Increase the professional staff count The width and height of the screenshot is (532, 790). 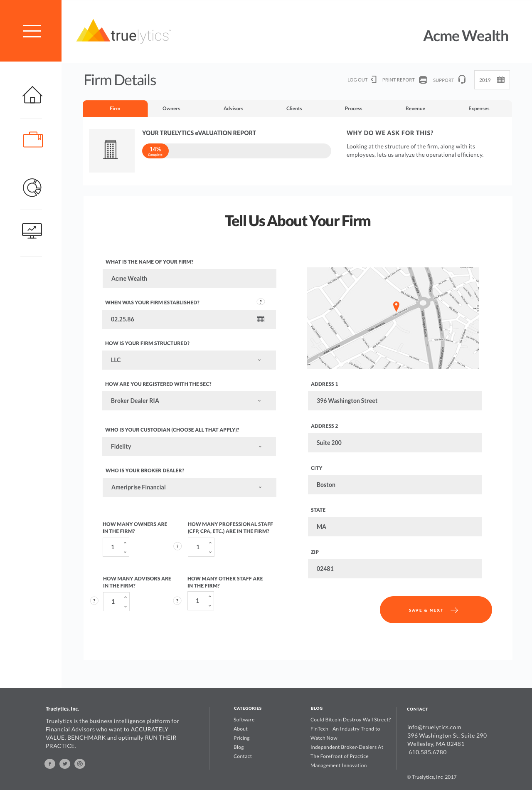210,543
